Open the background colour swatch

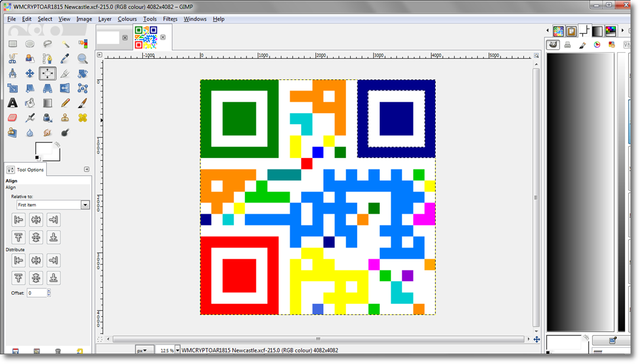coord(56,157)
